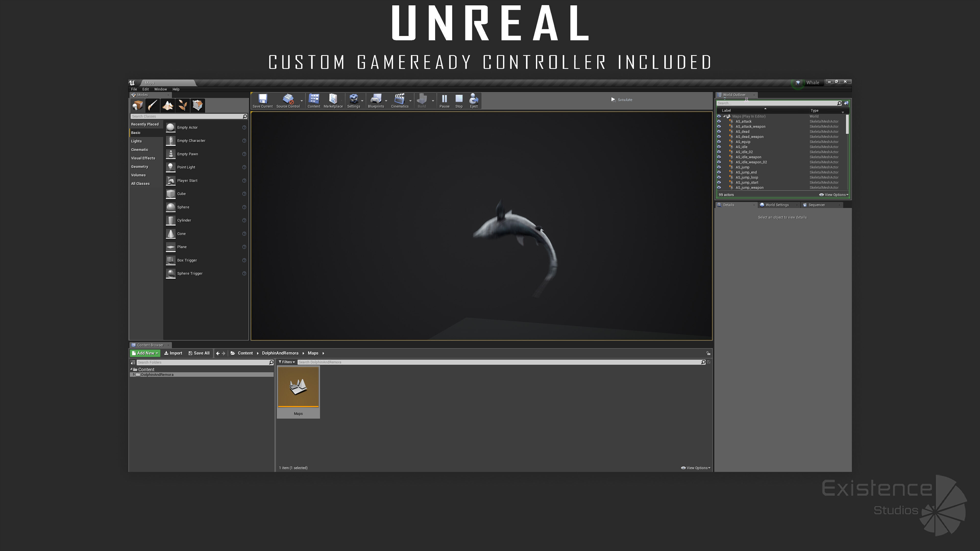Toggle visibility of the AS_dead actor
This screenshot has width=980, height=551.
[x=719, y=132]
